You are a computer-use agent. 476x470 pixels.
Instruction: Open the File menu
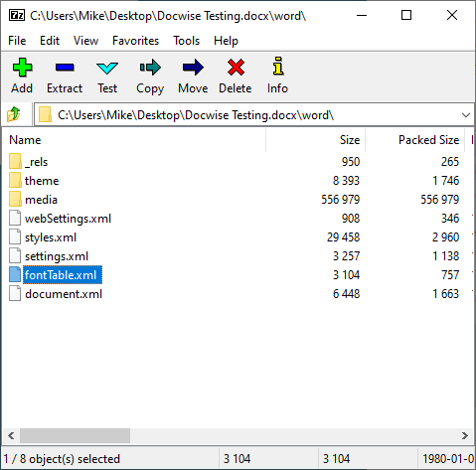[x=17, y=41]
